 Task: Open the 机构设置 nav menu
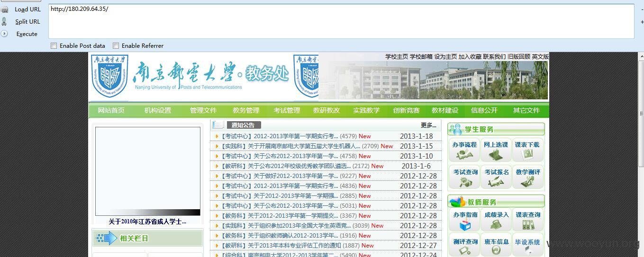coord(158,110)
